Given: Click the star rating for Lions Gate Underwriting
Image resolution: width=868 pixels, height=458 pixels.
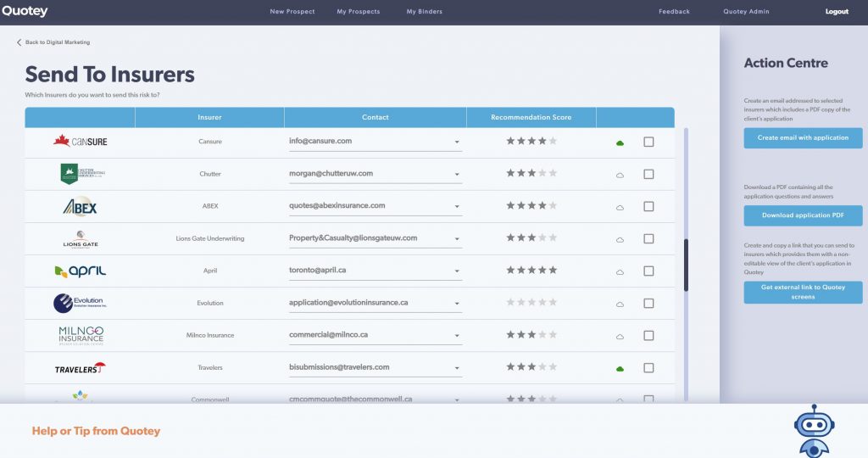Looking at the screenshot, I should [x=531, y=237].
